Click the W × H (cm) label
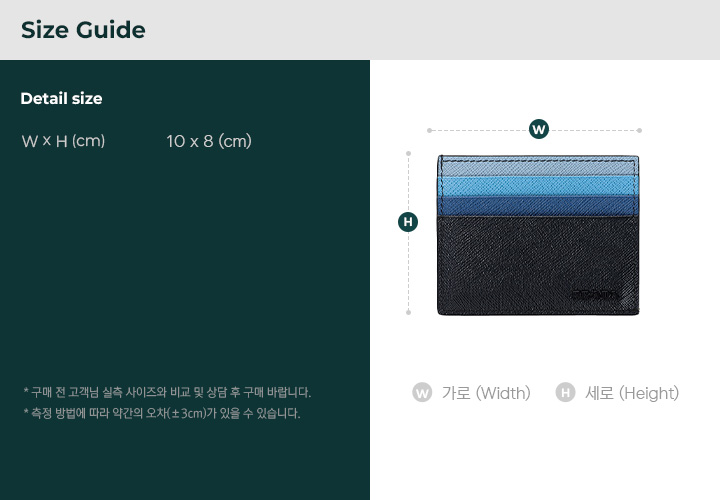The image size is (720, 500). click(63, 141)
